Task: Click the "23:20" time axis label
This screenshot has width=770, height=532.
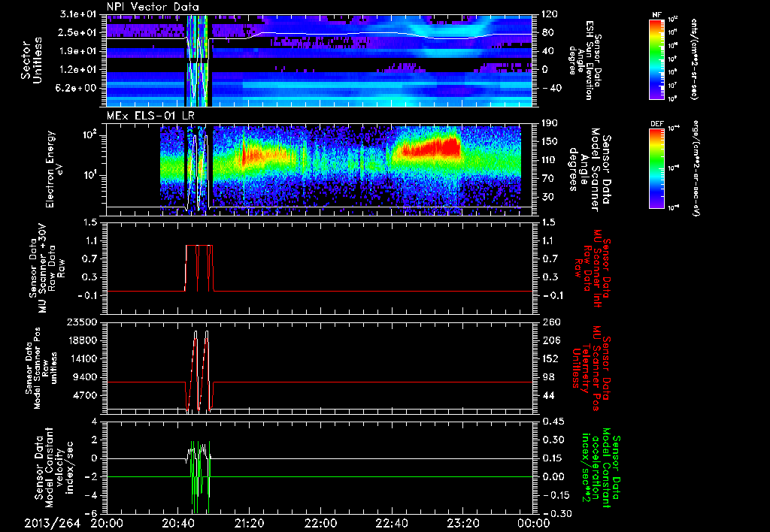Action: pos(462,524)
